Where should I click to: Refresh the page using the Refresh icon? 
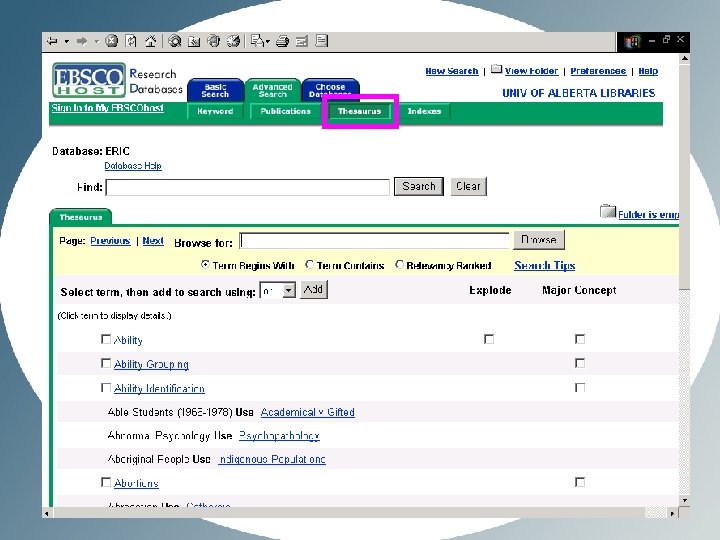[131, 41]
